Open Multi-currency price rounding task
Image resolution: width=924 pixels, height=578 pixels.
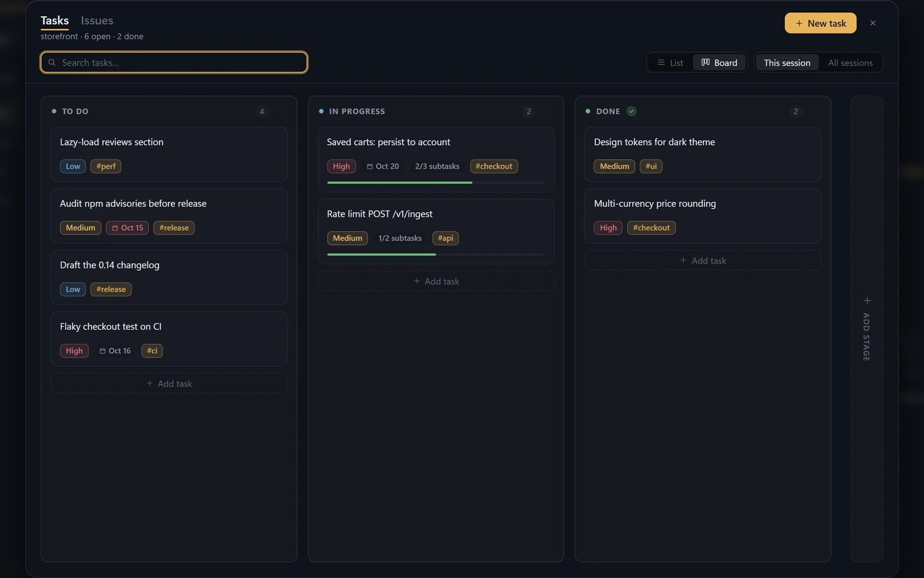click(x=703, y=216)
